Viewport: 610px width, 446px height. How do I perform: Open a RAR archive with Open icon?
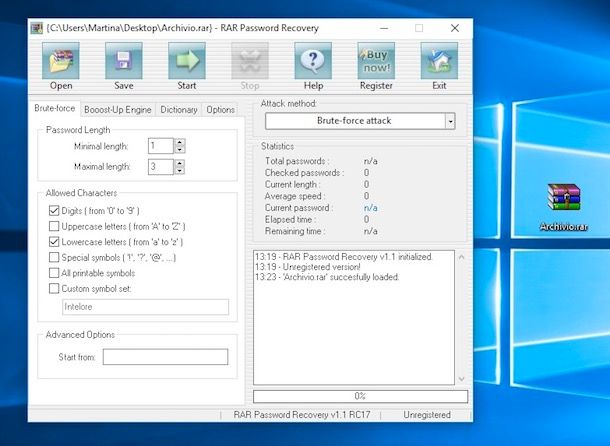61,61
